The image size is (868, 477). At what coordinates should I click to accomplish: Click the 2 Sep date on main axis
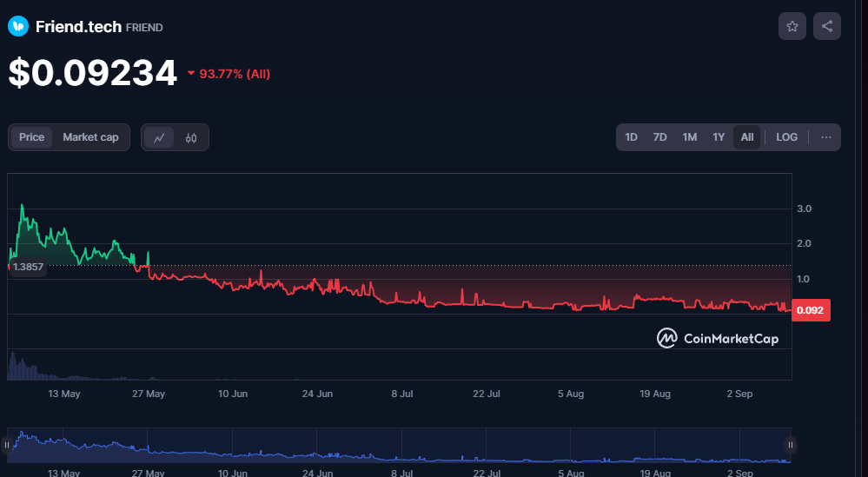click(x=739, y=394)
